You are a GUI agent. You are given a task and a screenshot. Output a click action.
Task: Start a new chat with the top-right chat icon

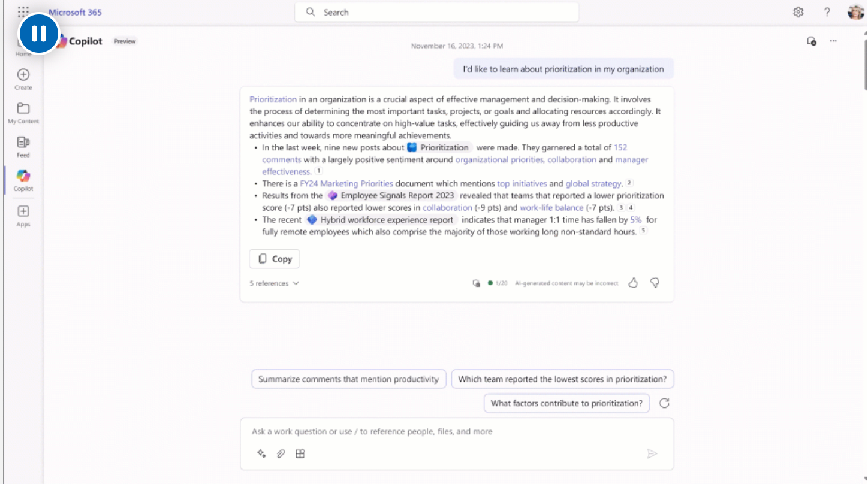point(811,41)
